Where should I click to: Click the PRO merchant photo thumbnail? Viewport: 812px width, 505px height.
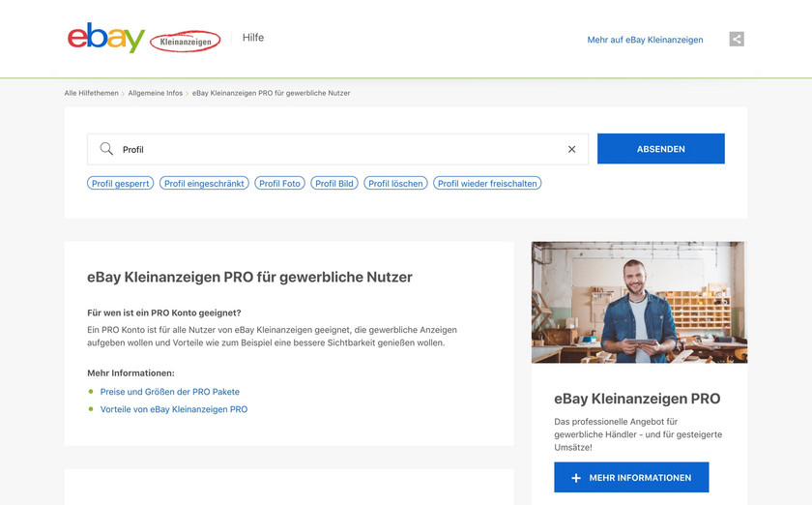(x=639, y=302)
